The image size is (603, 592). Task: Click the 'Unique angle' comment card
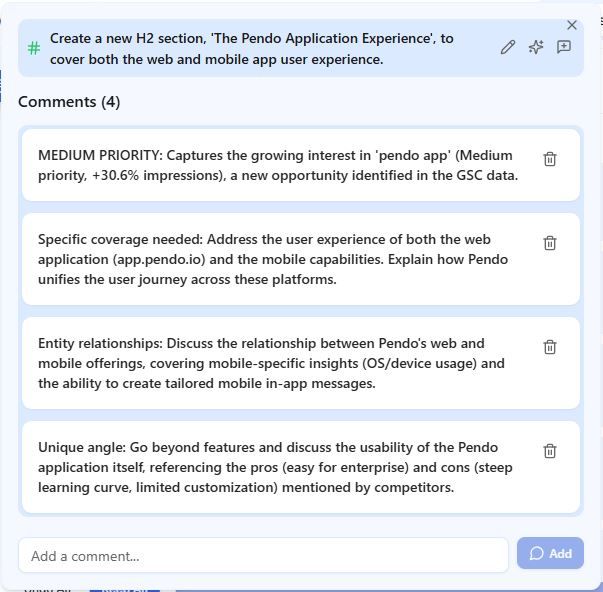301,467
